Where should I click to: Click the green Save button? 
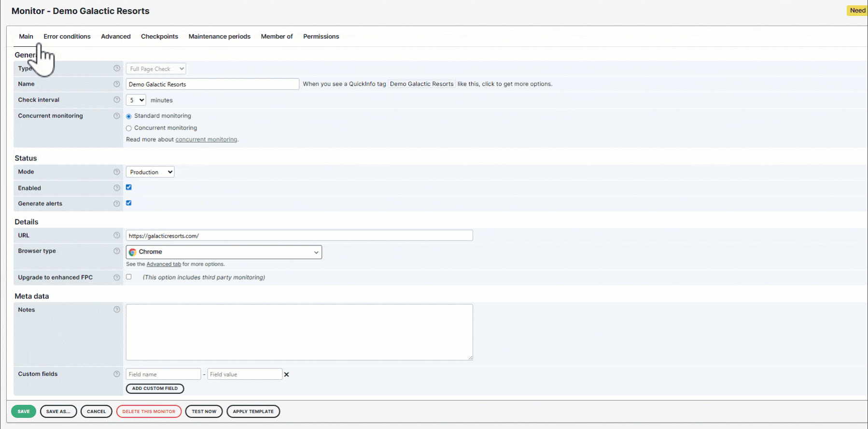point(24,412)
